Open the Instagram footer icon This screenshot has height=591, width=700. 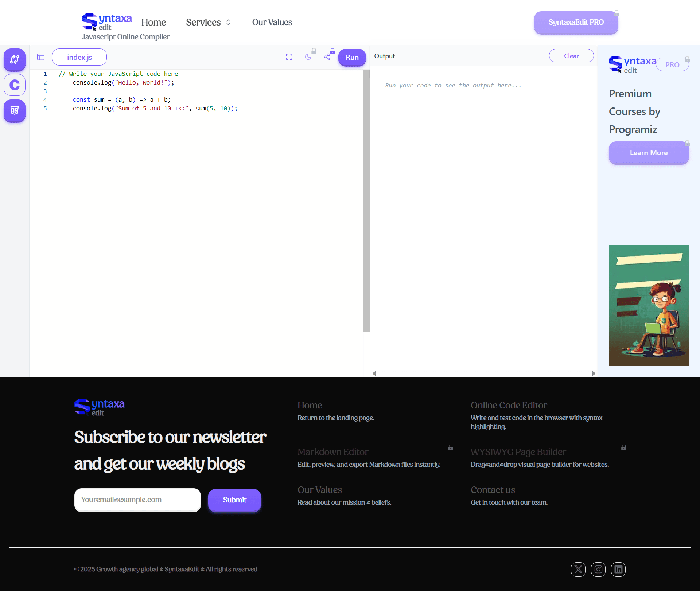(x=598, y=569)
